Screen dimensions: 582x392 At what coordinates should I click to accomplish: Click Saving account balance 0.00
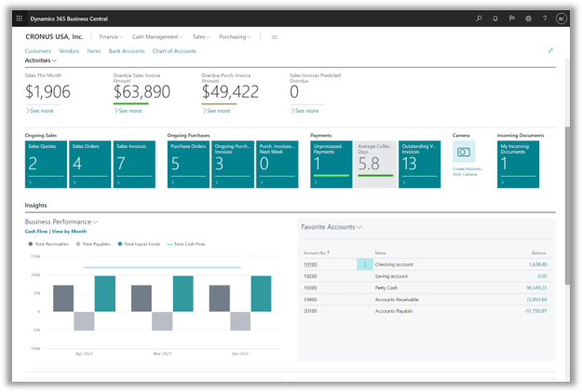(542, 277)
